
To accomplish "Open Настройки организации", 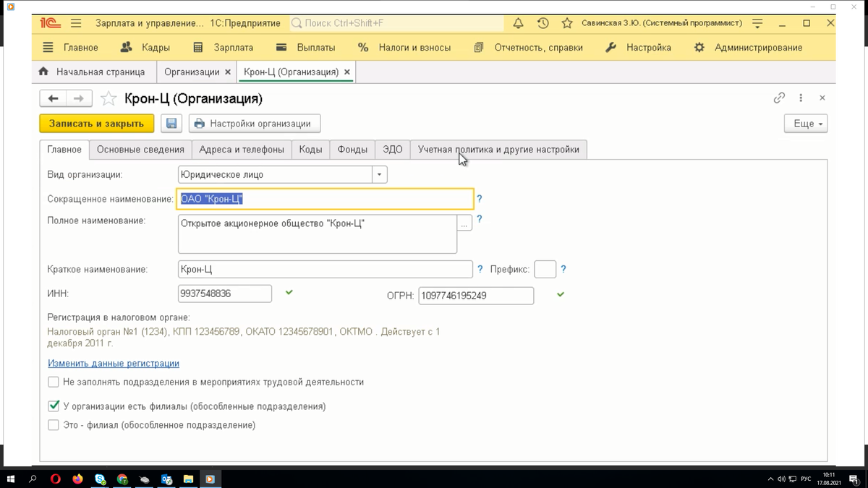I will coord(255,124).
